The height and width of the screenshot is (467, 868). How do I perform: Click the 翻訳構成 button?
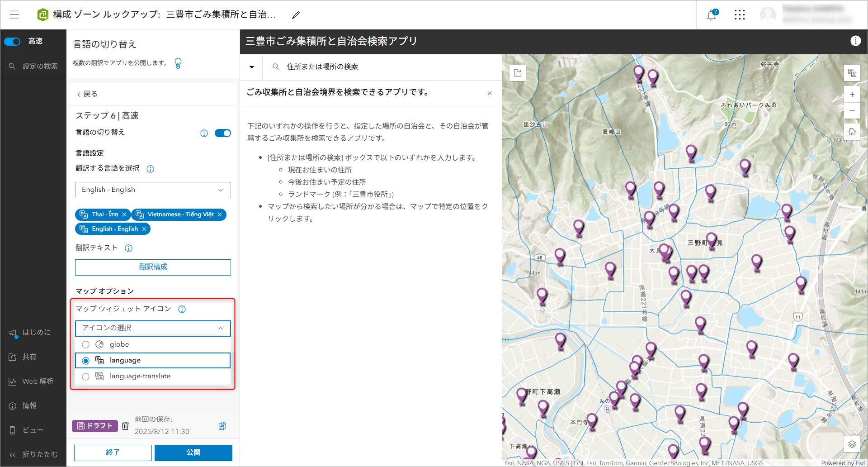(153, 267)
